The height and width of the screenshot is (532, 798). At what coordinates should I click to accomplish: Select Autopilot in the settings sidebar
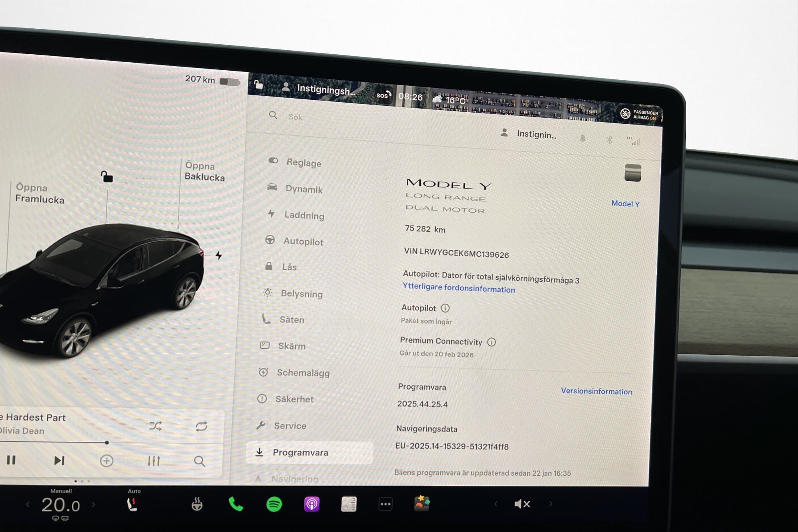294,241
